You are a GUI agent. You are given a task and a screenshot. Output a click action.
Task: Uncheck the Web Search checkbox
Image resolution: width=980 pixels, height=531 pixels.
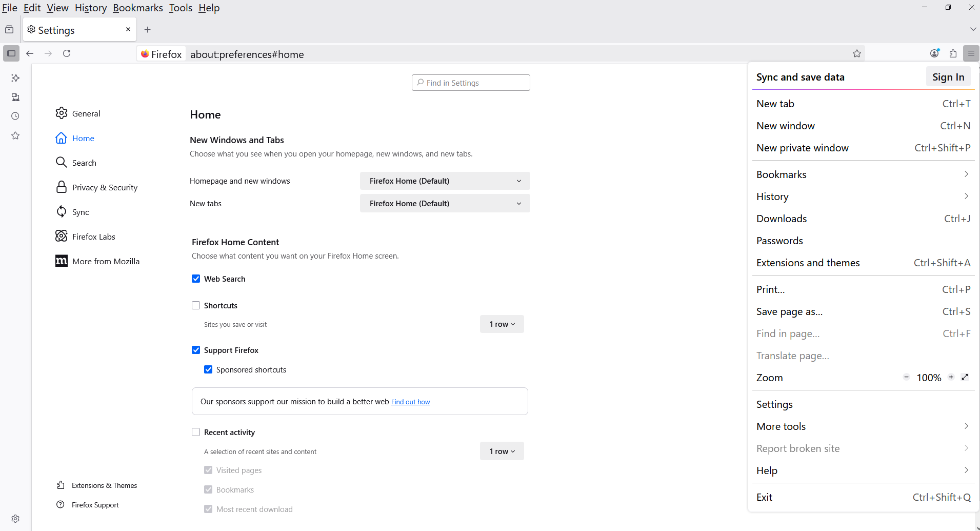(x=196, y=279)
